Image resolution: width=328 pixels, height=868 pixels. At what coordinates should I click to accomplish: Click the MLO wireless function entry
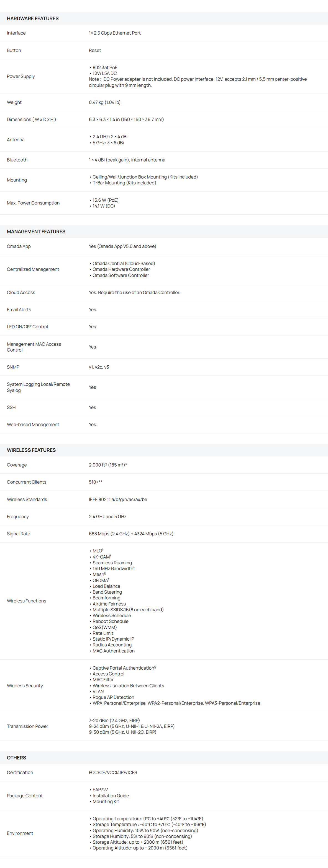(98, 550)
